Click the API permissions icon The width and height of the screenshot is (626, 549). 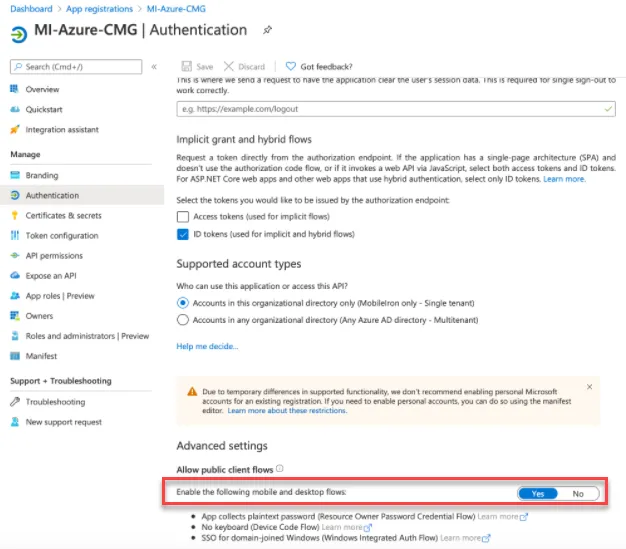15,256
